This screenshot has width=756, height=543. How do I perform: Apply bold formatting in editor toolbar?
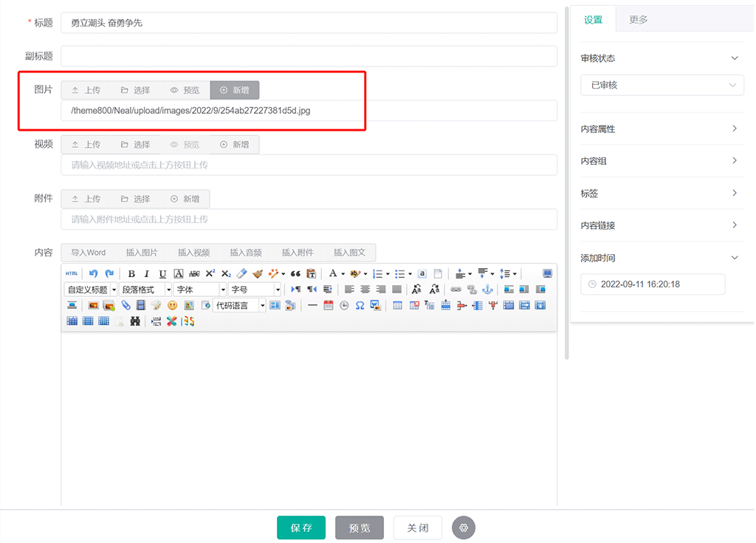pyautogui.click(x=131, y=273)
